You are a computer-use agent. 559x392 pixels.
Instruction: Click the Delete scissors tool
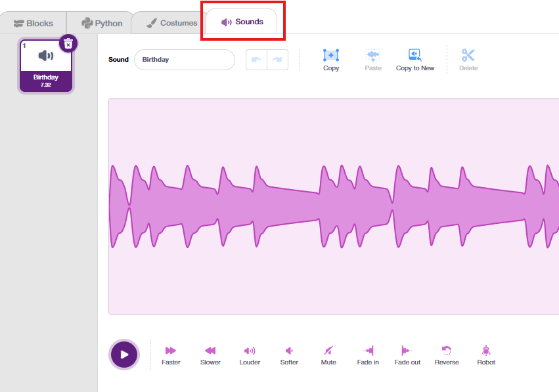[468, 59]
